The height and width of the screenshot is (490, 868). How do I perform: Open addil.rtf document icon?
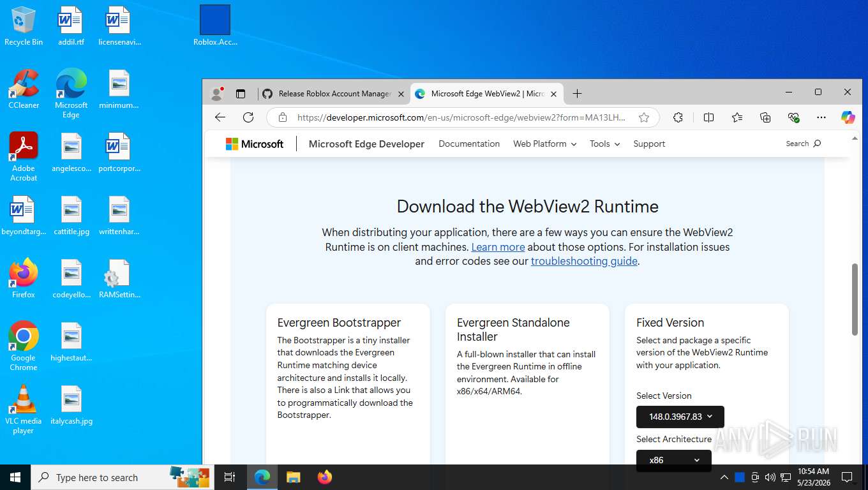click(x=71, y=26)
